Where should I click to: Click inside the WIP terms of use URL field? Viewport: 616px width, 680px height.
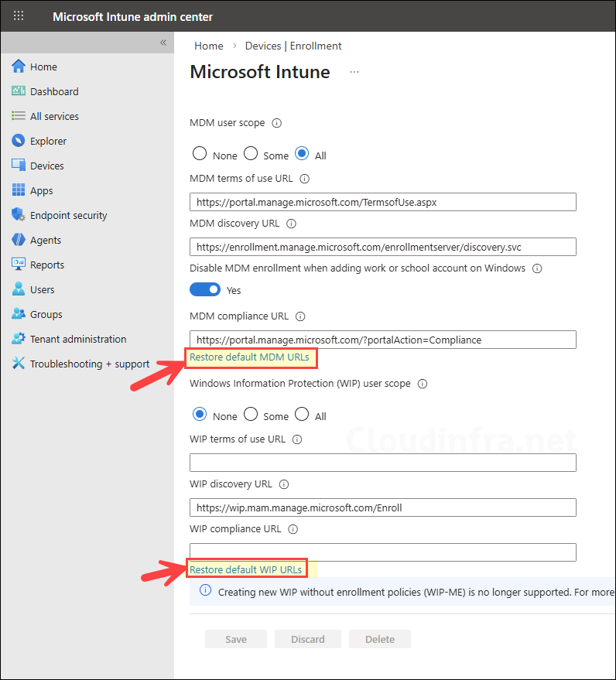(x=382, y=460)
